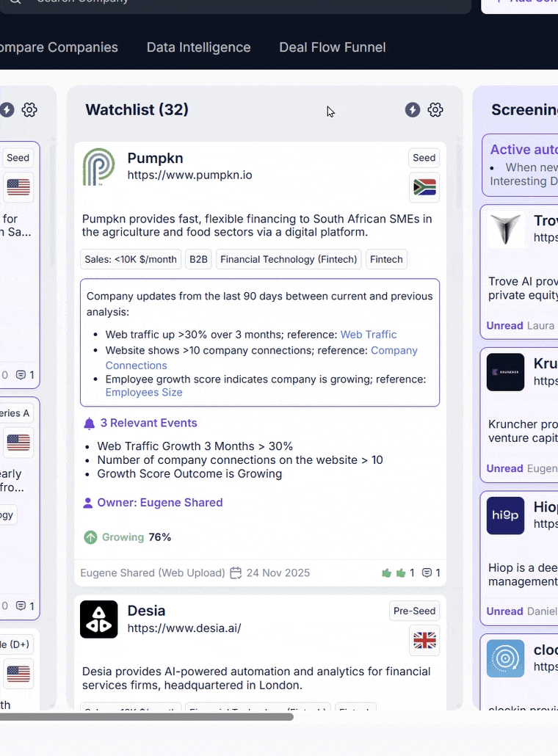Click the Desia company logo
Image resolution: width=558 pixels, height=756 pixels.
pyautogui.click(x=99, y=619)
